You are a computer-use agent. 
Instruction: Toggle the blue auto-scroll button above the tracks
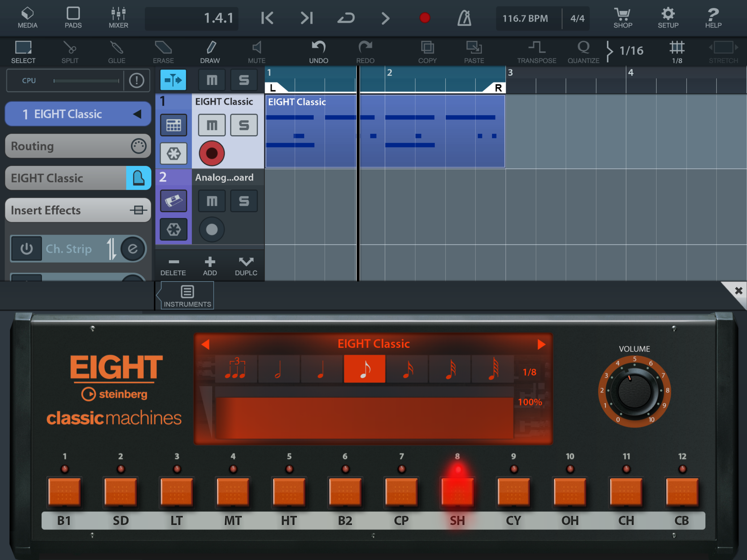click(x=173, y=80)
